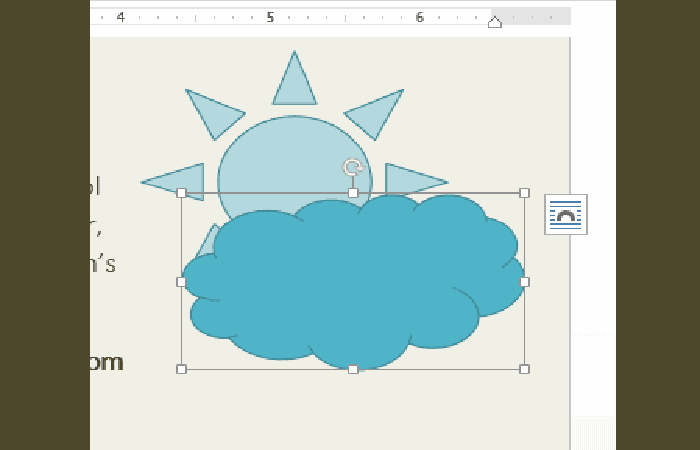Click the bottom-center resize handle of the selection
The image size is (700, 450).
[353, 369]
